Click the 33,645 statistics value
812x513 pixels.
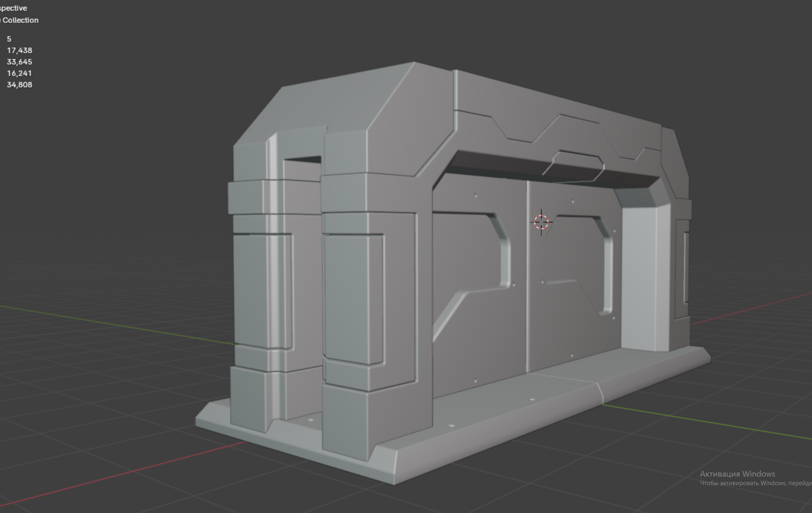(x=19, y=62)
